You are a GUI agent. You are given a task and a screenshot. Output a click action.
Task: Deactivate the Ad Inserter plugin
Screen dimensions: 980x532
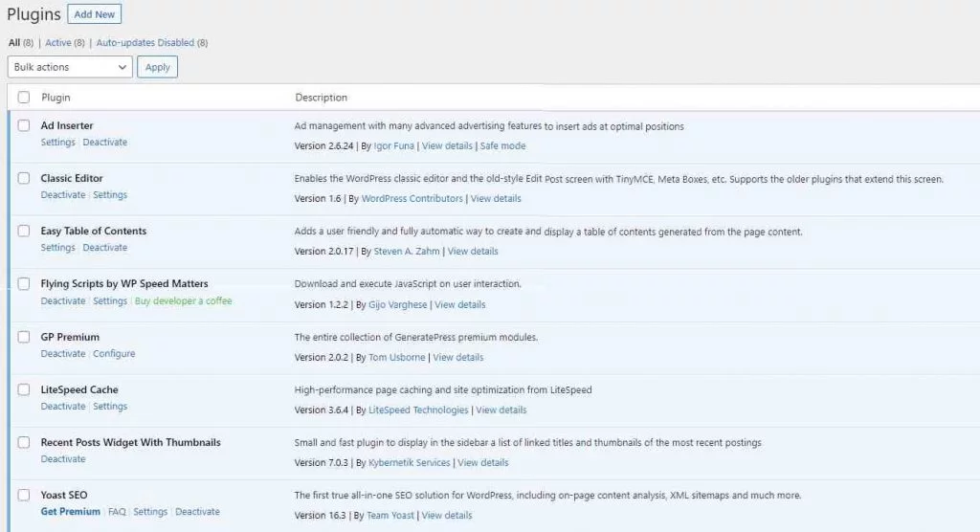(x=105, y=142)
